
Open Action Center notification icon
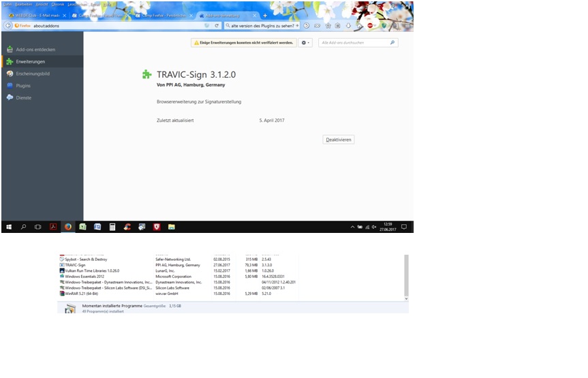point(404,227)
